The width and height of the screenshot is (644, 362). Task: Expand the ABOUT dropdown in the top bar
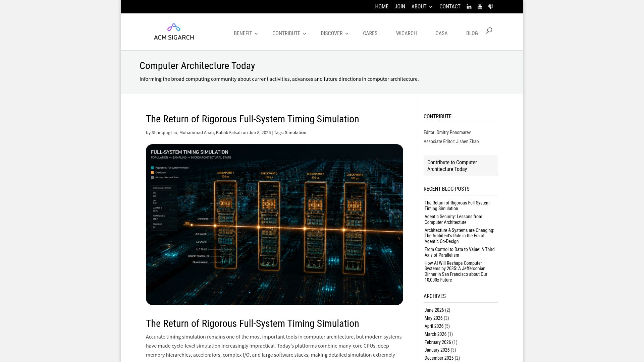click(422, 7)
